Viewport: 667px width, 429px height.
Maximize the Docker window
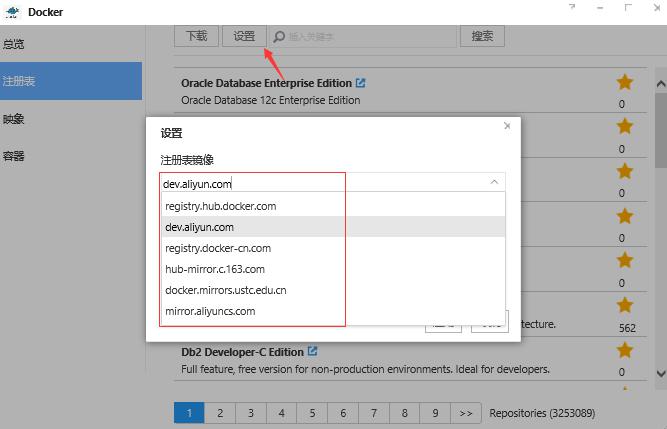pyautogui.click(x=628, y=8)
